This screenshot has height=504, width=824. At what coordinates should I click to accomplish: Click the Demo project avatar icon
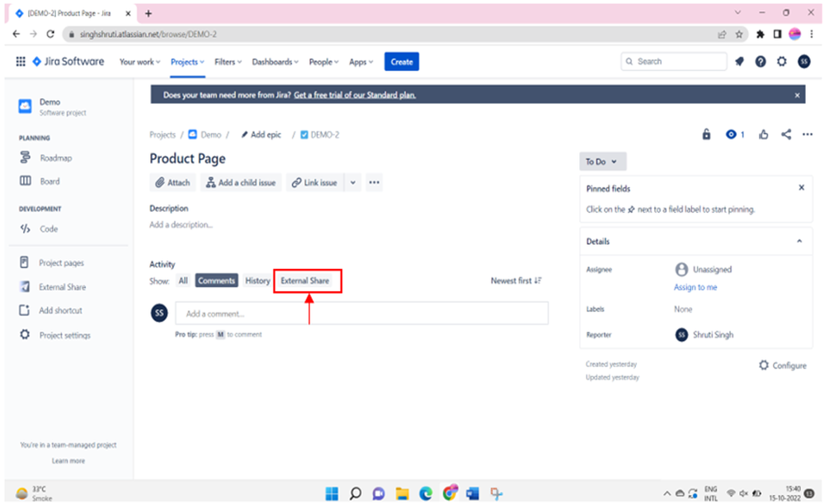[x=25, y=106]
